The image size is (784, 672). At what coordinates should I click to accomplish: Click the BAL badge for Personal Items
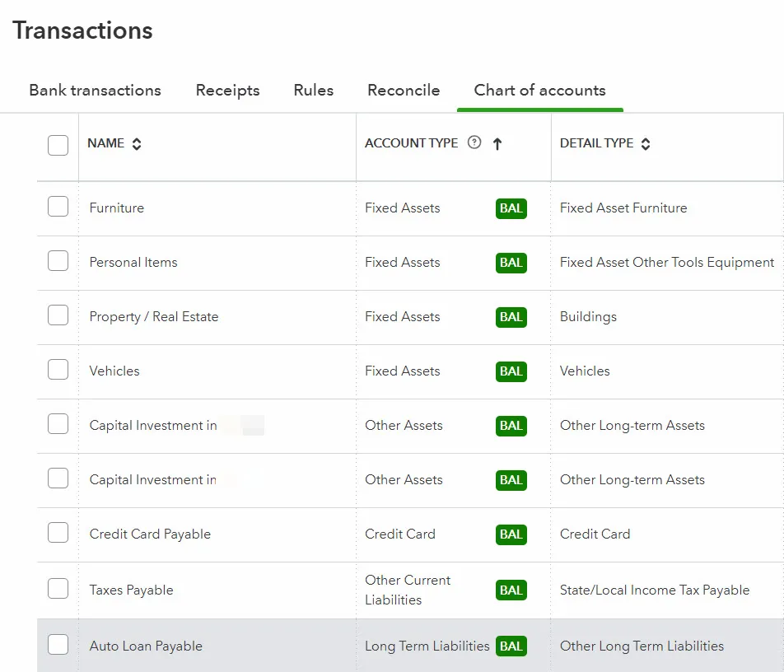pyautogui.click(x=511, y=263)
